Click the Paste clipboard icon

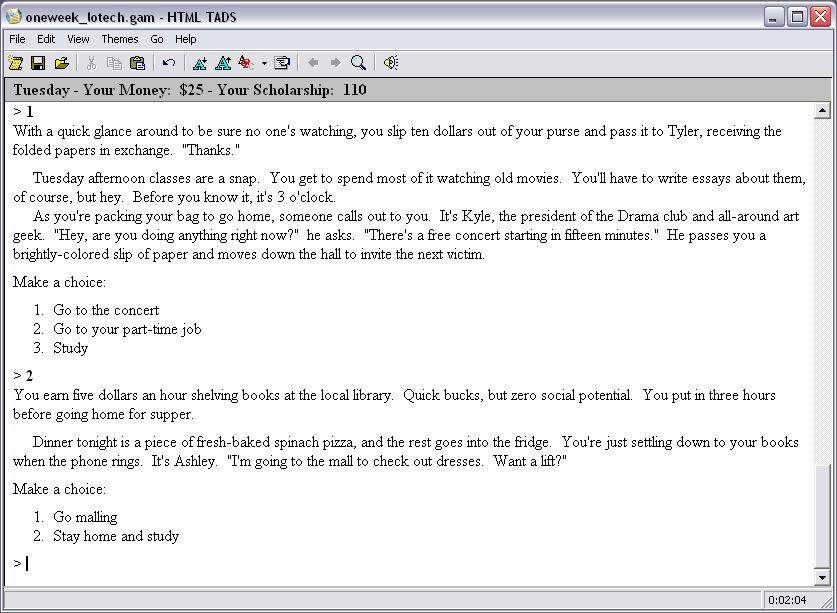pyautogui.click(x=138, y=63)
